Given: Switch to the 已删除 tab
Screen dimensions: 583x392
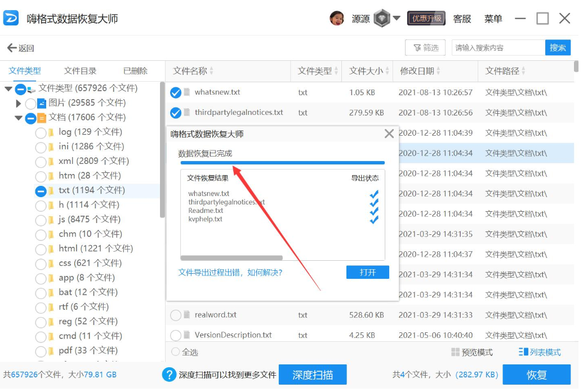Looking at the screenshot, I should 135,71.
